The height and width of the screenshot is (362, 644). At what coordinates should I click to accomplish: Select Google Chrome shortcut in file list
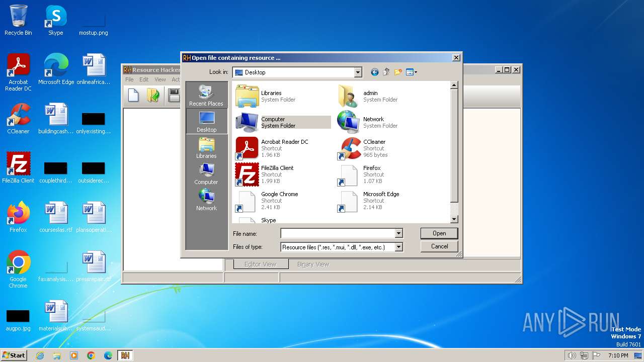point(283,201)
